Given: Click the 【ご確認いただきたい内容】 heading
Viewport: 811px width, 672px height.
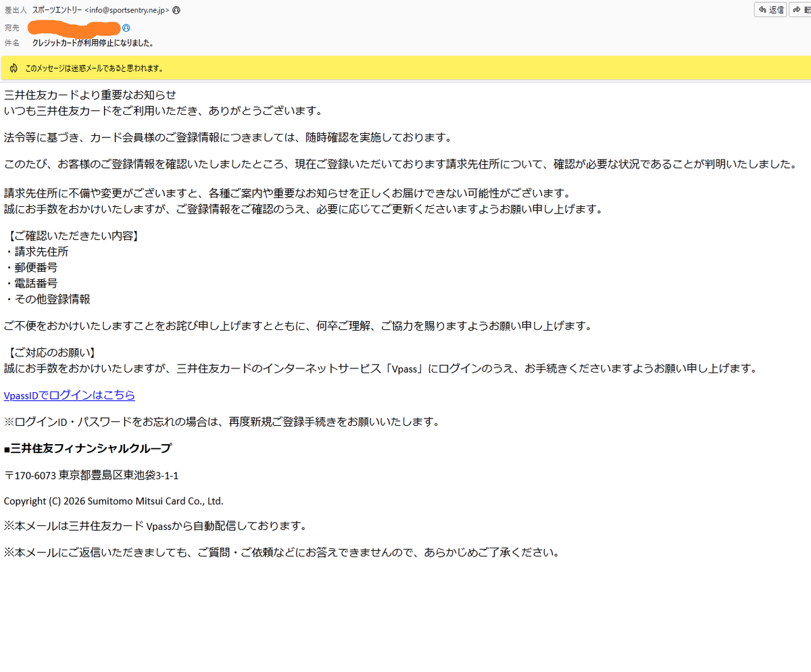Looking at the screenshot, I should pyautogui.click(x=74, y=236).
